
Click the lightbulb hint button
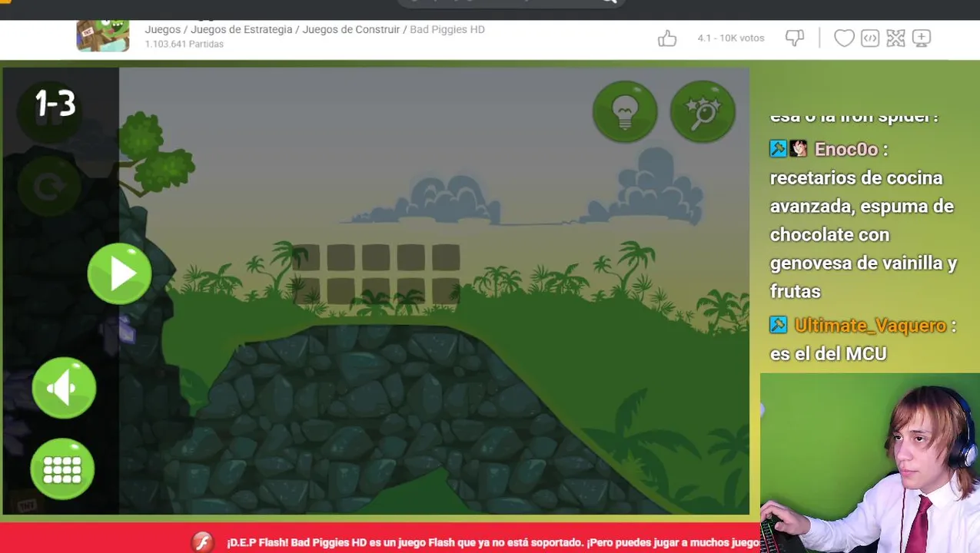coord(625,112)
